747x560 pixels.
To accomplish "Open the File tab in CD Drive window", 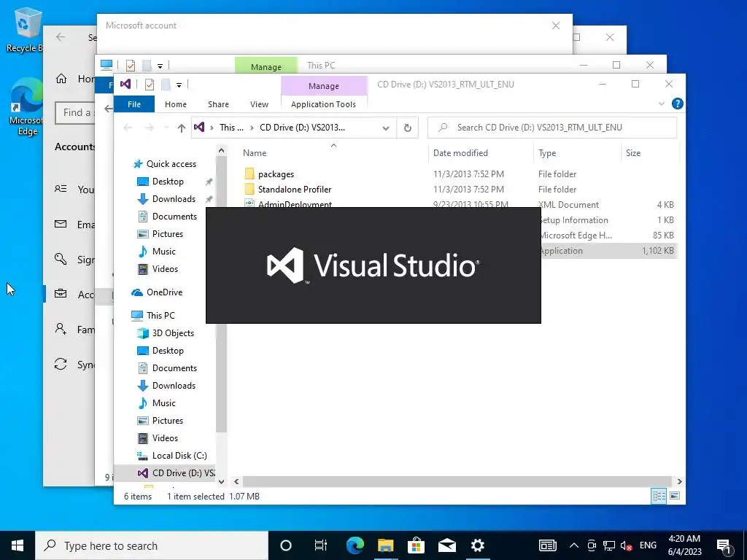I will (134, 104).
